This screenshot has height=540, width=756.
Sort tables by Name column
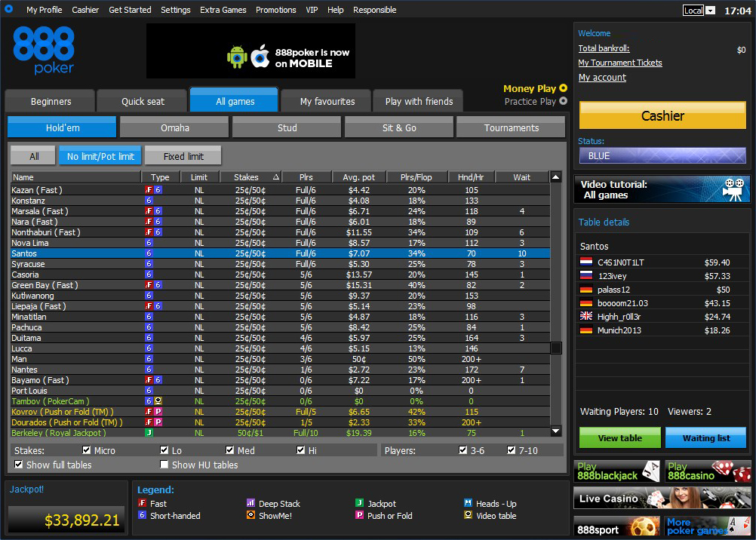(x=75, y=177)
